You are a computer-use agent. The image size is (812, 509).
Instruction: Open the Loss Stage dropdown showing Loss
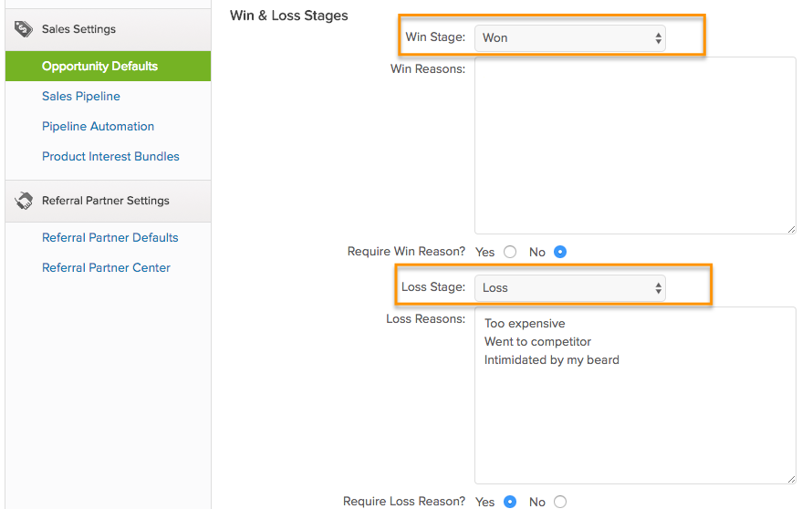(569, 288)
